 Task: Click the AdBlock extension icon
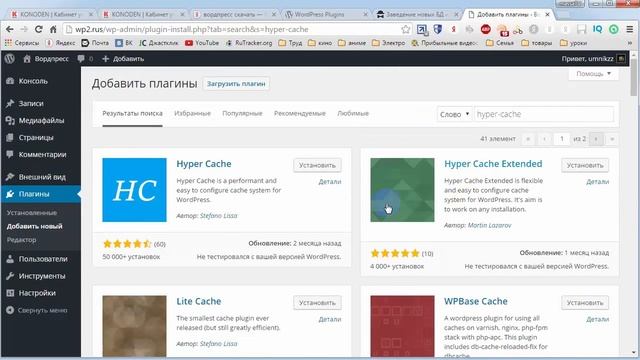pyautogui.click(x=485, y=29)
